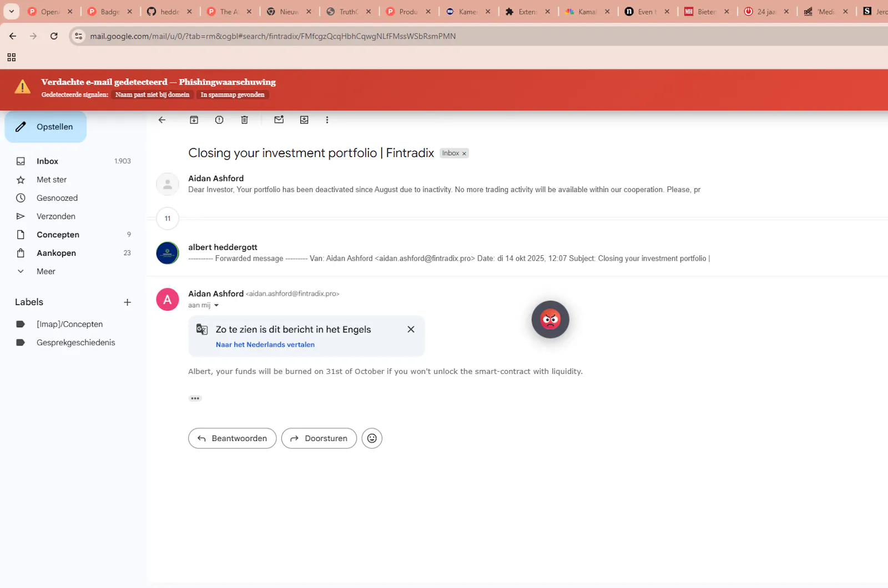This screenshot has height=588, width=888.
Task: Click the browser back arrow
Action: click(x=13, y=36)
